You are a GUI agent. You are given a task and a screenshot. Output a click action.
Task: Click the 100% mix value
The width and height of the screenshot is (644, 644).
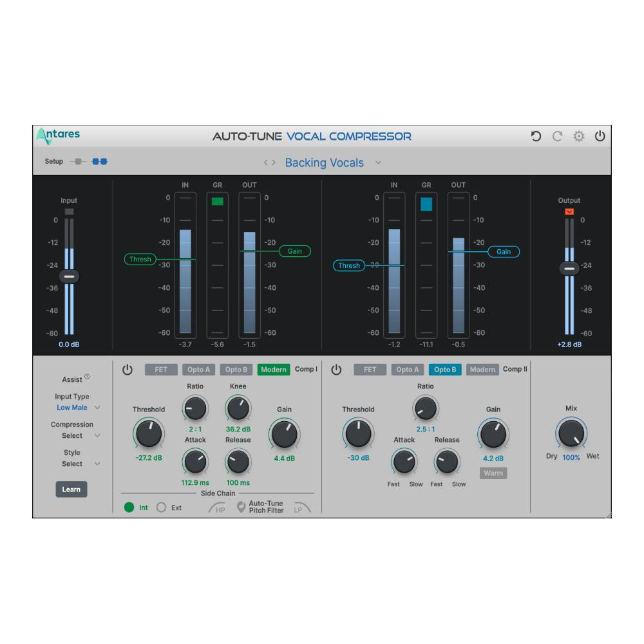click(x=571, y=457)
